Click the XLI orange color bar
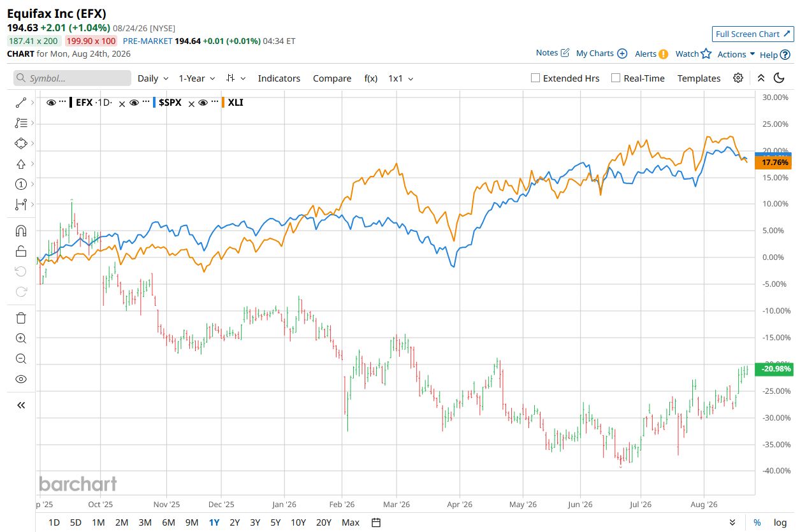Viewport: 800px width, 532px height. pyautogui.click(x=223, y=102)
